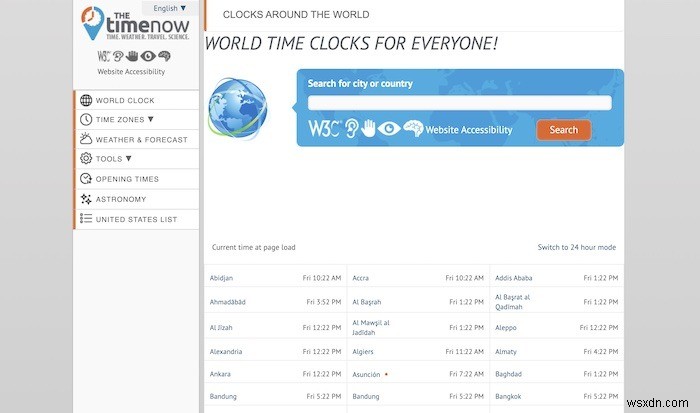
Task: Click the Clocks Around the World heading
Action: coord(296,15)
